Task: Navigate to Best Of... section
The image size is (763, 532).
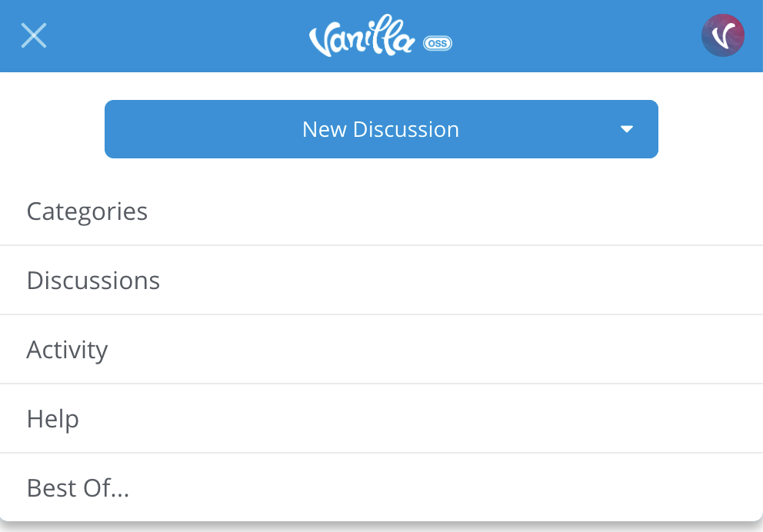Action: 78,488
